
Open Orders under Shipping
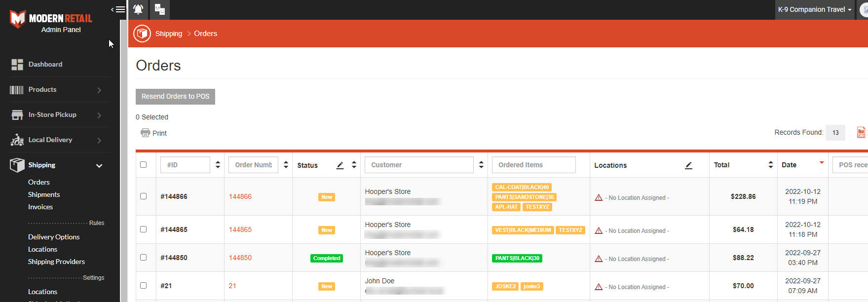[x=39, y=182]
